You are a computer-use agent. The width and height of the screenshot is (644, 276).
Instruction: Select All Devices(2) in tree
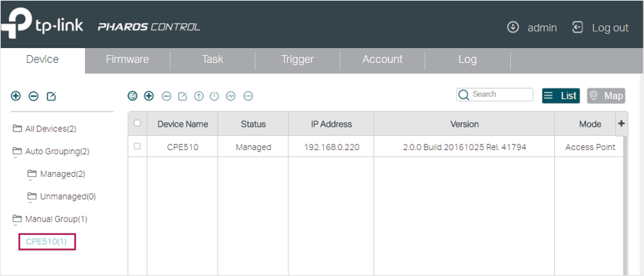[x=45, y=129]
